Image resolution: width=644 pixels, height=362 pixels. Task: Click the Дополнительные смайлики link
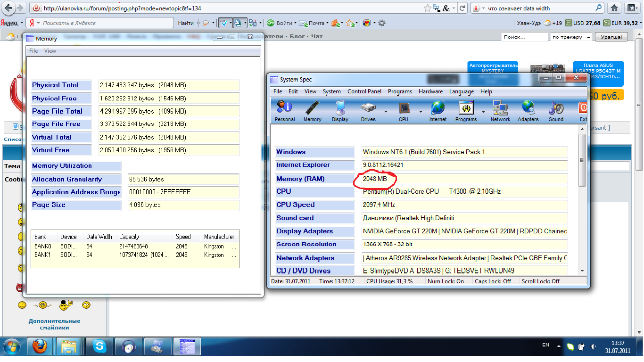[54, 324]
